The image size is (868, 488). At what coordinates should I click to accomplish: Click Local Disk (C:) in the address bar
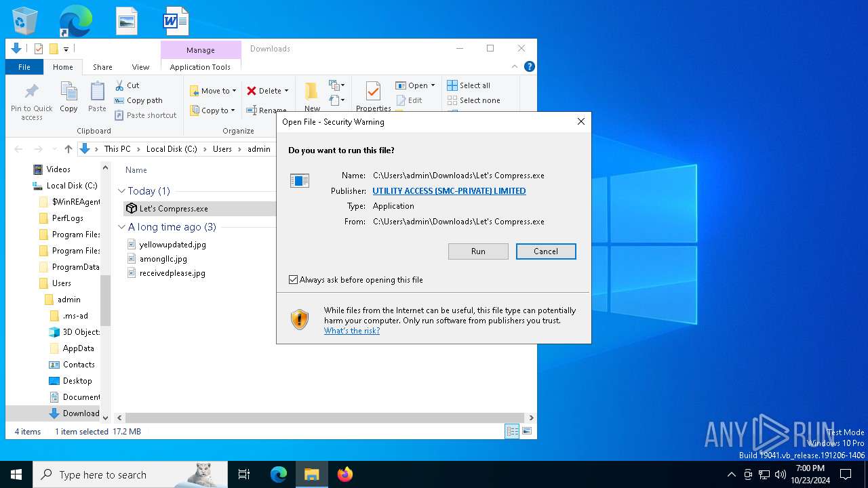172,149
